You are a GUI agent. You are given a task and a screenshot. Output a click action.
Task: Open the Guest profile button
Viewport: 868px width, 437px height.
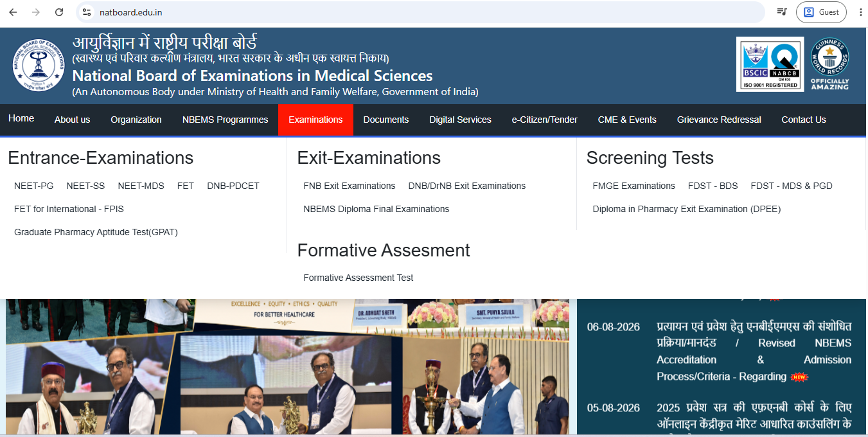pyautogui.click(x=821, y=12)
